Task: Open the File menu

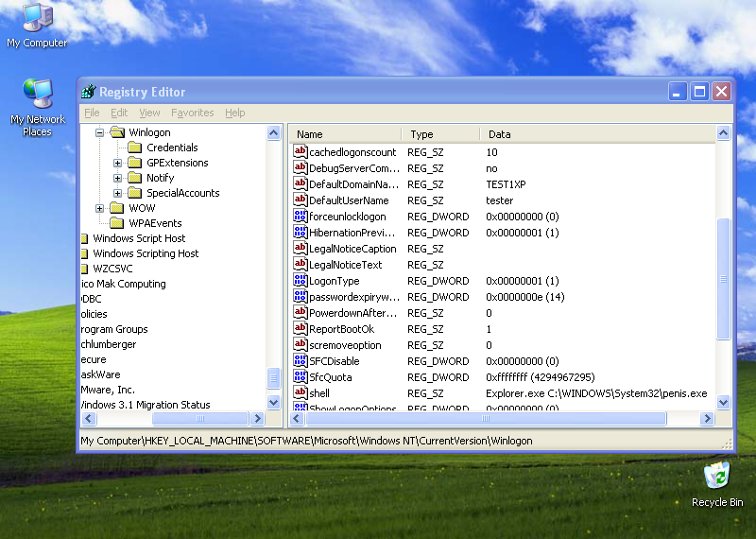Action: coord(92,113)
